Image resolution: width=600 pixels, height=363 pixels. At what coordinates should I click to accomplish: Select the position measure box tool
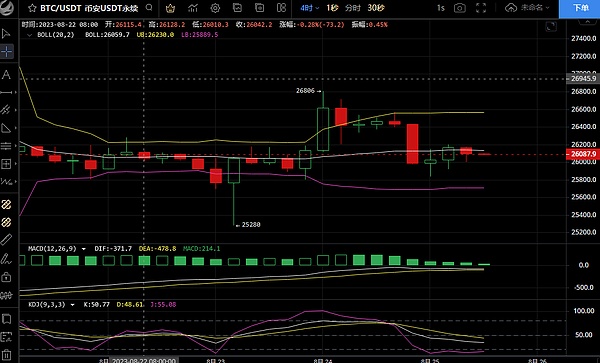[6, 164]
